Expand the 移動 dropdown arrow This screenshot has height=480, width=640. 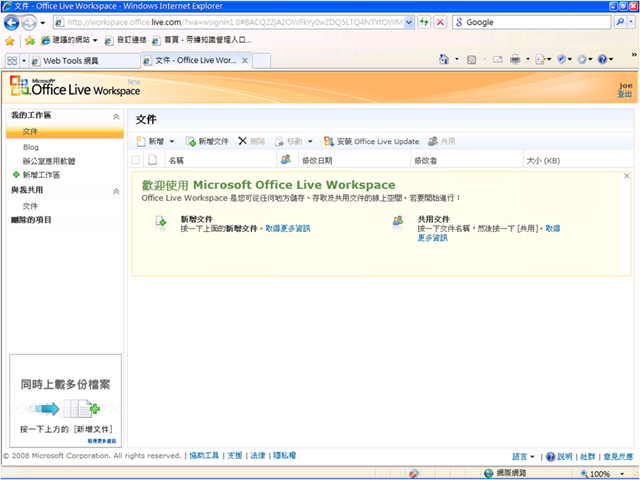pos(310,142)
